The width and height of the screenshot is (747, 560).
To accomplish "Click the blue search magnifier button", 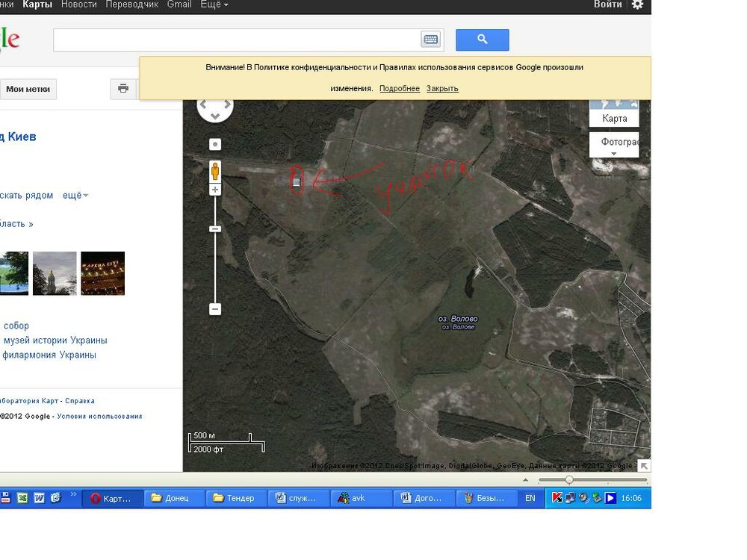I will 482,40.
